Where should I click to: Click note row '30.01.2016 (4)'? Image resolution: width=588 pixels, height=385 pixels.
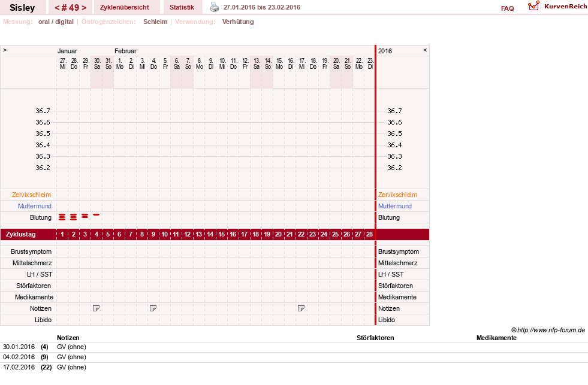click(294, 347)
